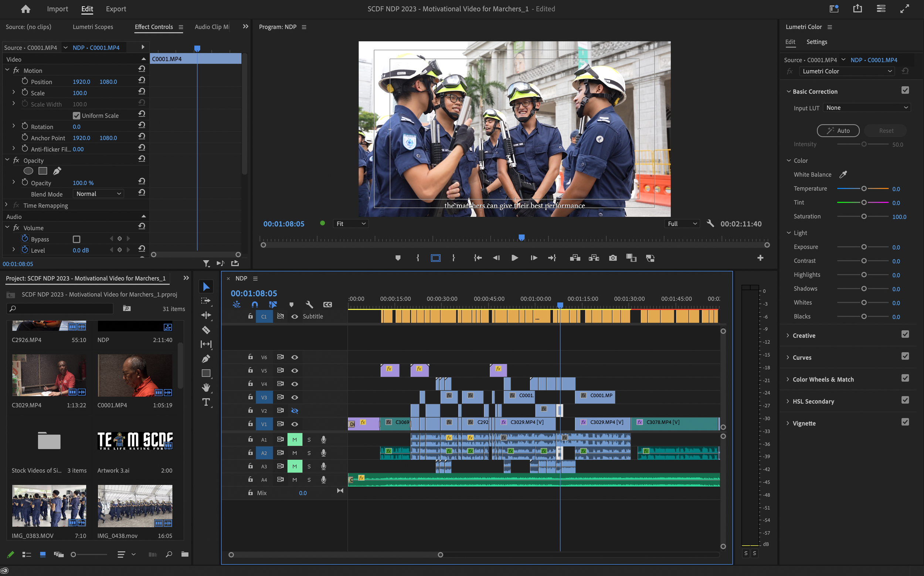Image resolution: width=924 pixels, height=576 pixels.
Task: Select the Razor tool in the timeline toolbar
Action: click(x=206, y=330)
